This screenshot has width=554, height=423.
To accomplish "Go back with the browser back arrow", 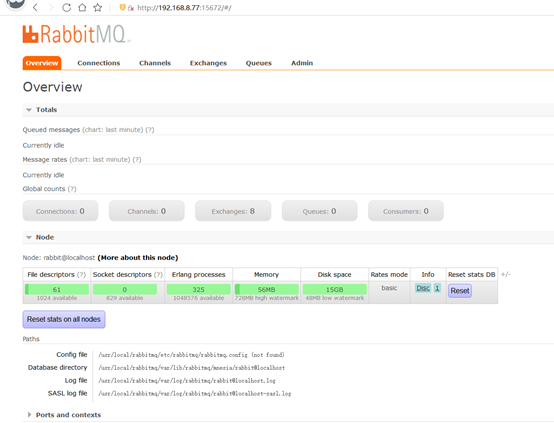I will (35, 7).
